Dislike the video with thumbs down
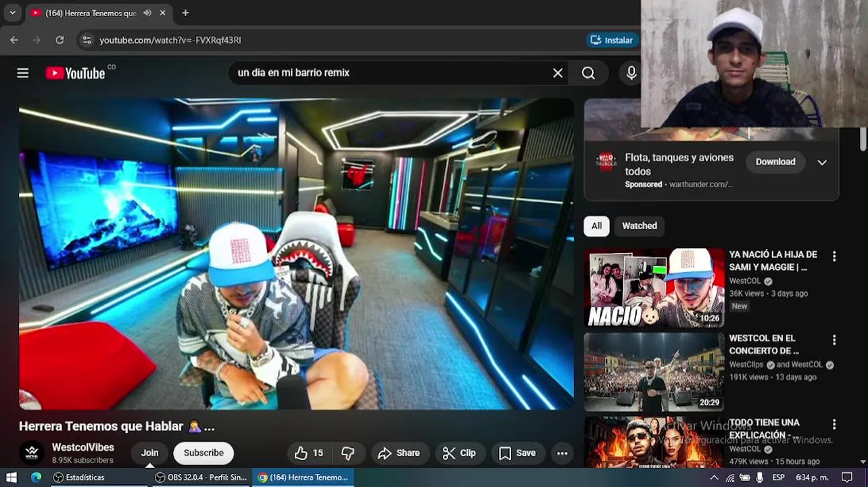This screenshot has height=487, width=868. (347, 453)
